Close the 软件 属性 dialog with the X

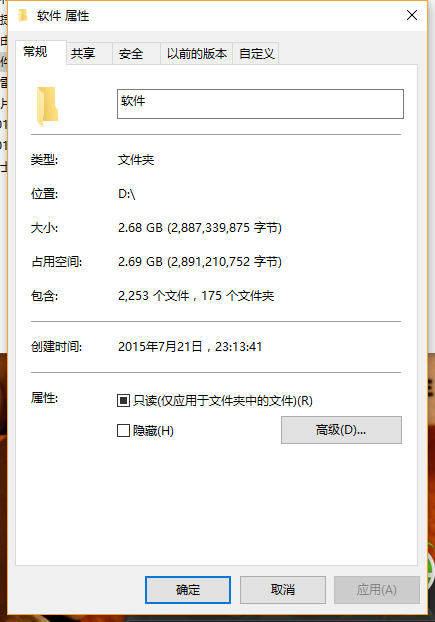[x=412, y=15]
